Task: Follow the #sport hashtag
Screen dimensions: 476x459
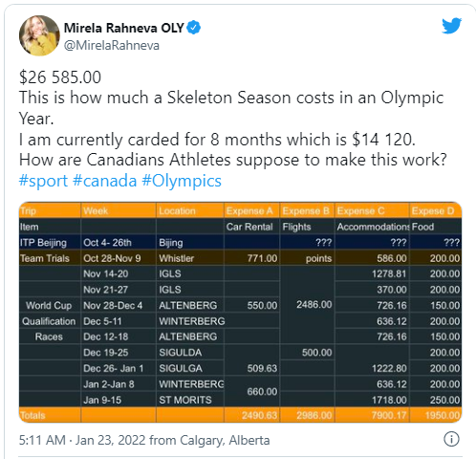Action: 43,181
